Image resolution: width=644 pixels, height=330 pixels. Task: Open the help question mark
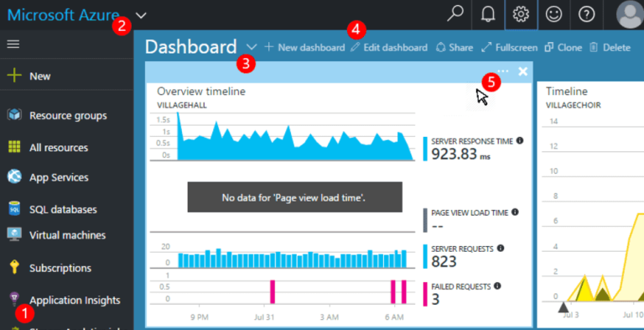586,15
